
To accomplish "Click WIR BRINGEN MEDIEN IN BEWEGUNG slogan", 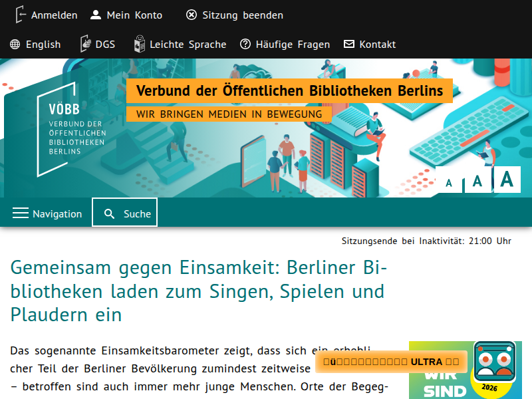I will pos(229,114).
